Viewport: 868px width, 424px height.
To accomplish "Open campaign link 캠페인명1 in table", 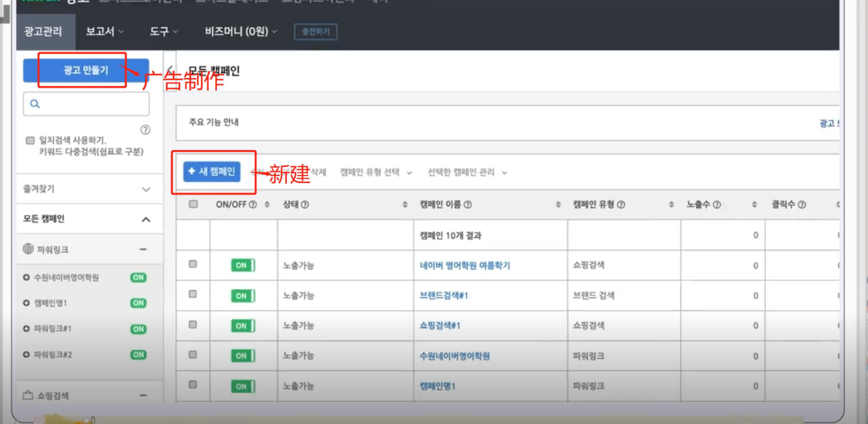I will tap(438, 386).
